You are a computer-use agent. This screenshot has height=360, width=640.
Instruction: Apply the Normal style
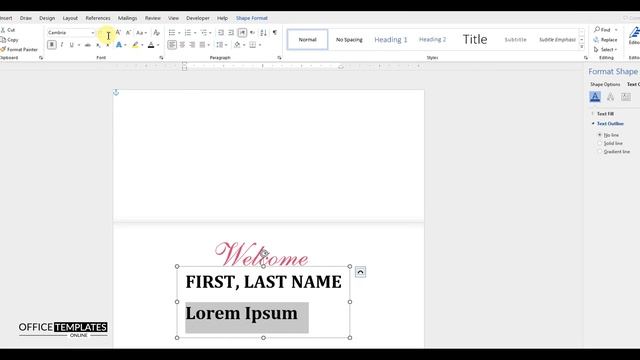[x=307, y=40]
